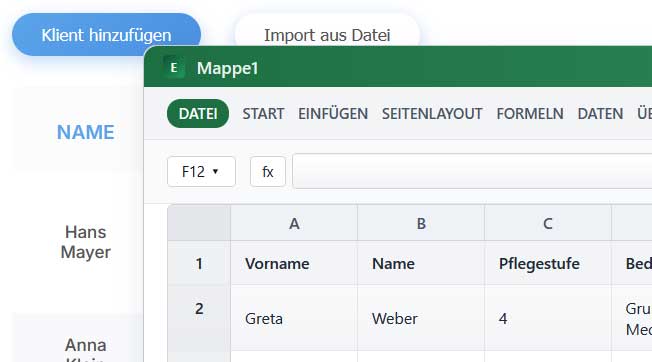Select cell containing Pflegestufe
This screenshot has width=652, height=362.
click(548, 263)
